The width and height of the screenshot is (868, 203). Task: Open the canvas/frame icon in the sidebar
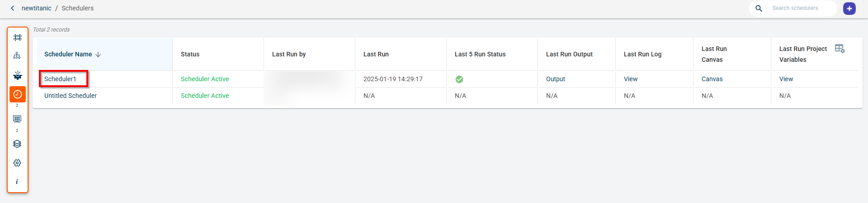click(17, 37)
